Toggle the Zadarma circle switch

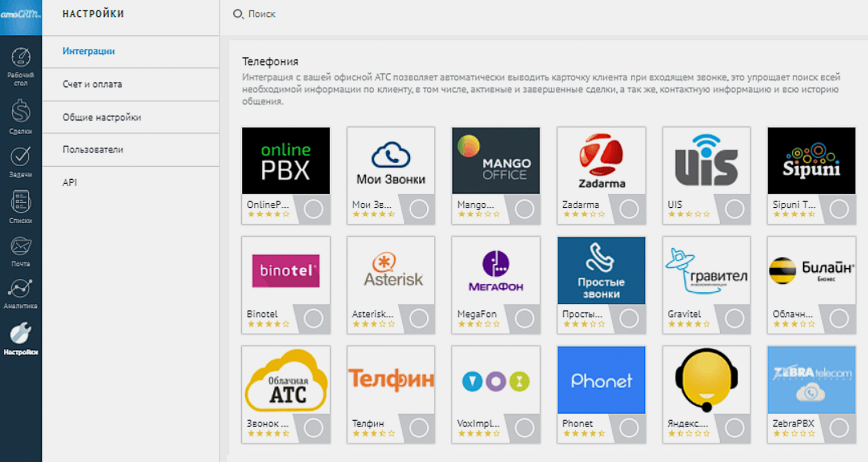pos(629,209)
